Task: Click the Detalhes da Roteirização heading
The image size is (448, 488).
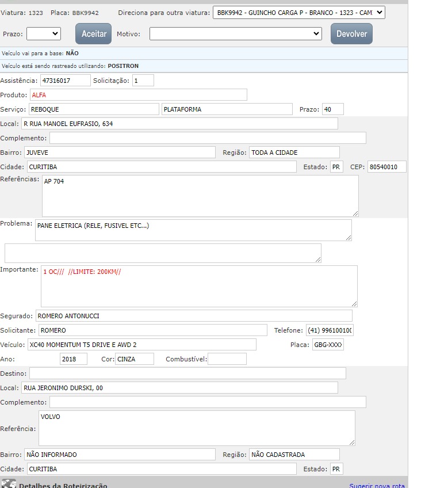Action: (63, 485)
